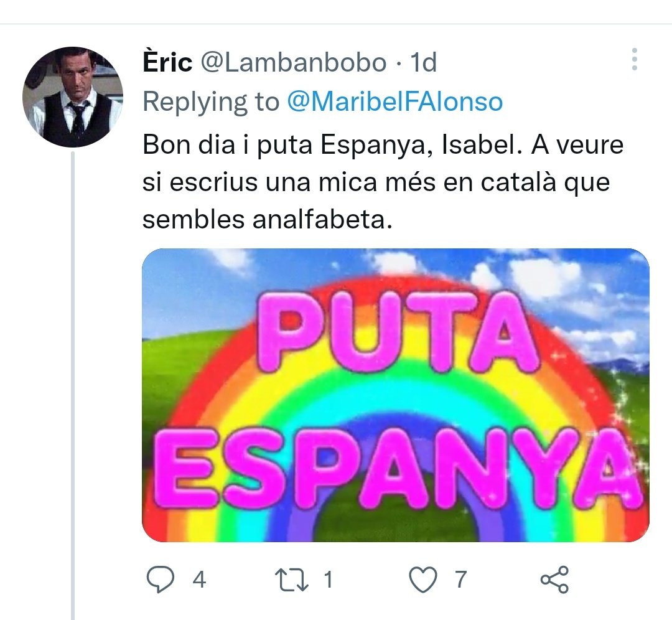Click the like count 7
The height and width of the screenshot is (620, 672).
(x=460, y=580)
